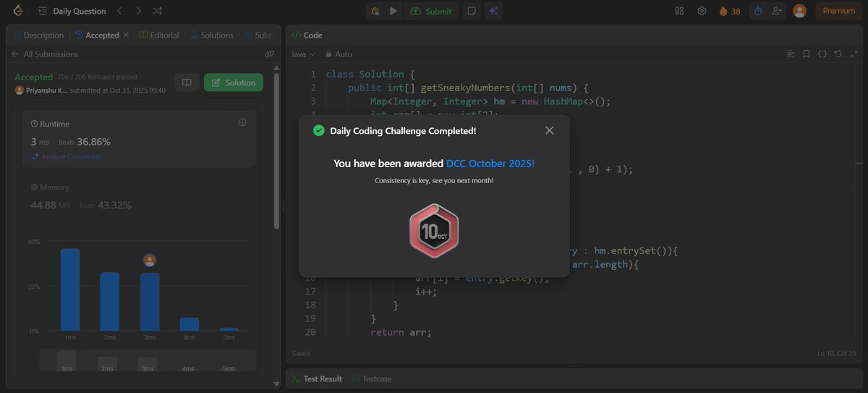This screenshot has width=868, height=393.
Task: Click the bookmark icon in editor toolbar
Action: click(x=806, y=54)
